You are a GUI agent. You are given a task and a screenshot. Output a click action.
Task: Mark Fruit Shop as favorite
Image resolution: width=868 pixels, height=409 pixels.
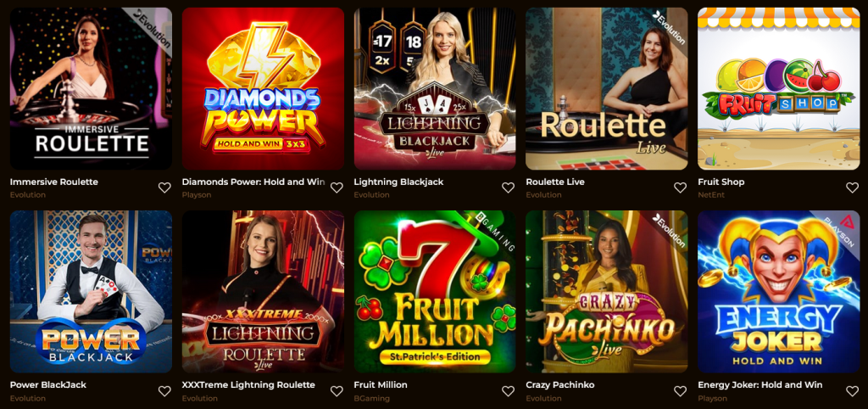click(x=853, y=188)
